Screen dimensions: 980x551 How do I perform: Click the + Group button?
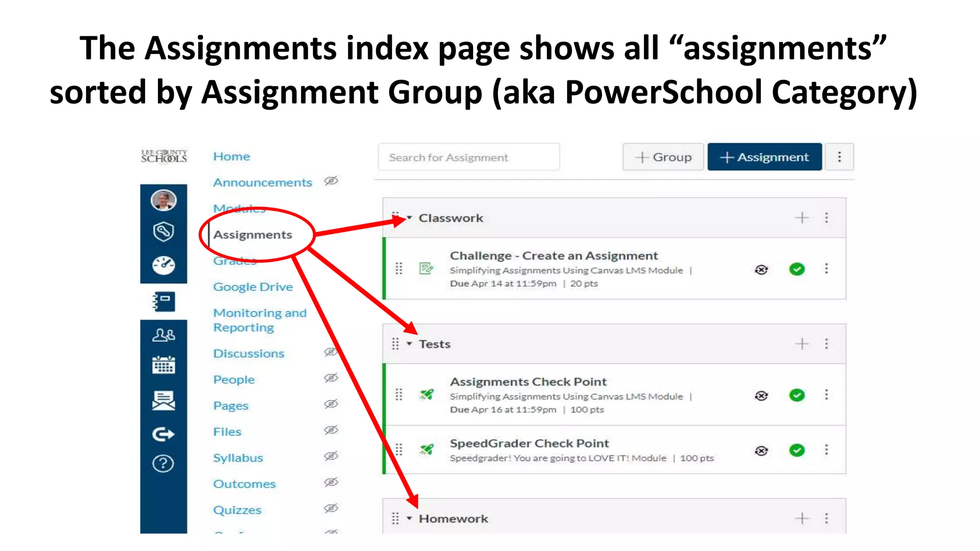click(x=663, y=157)
